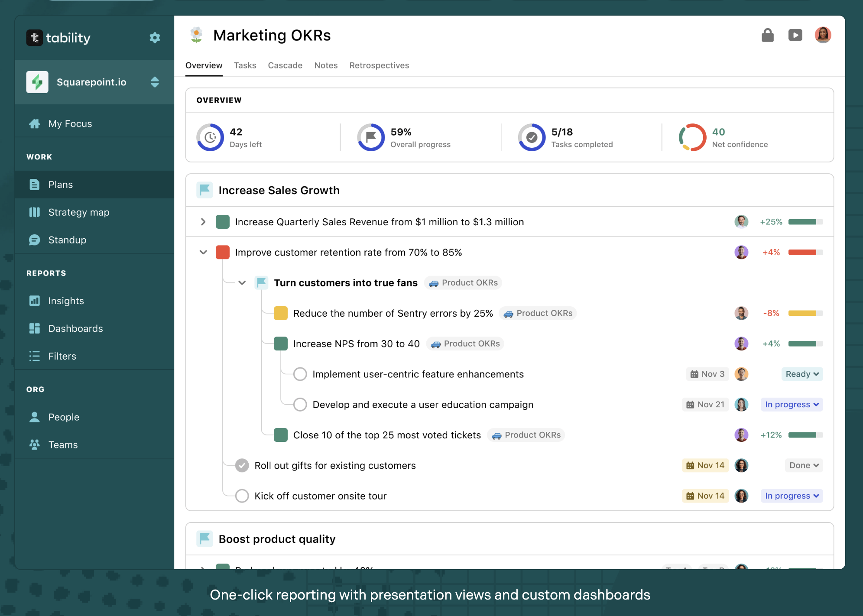Open presentation mode play icon
Screen dimensions: 863x616
point(795,35)
